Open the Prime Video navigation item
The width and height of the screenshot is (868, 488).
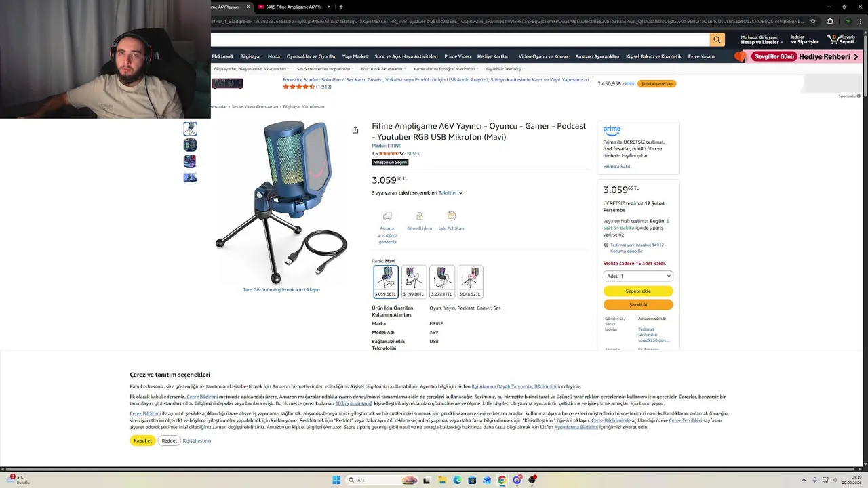pos(458,56)
